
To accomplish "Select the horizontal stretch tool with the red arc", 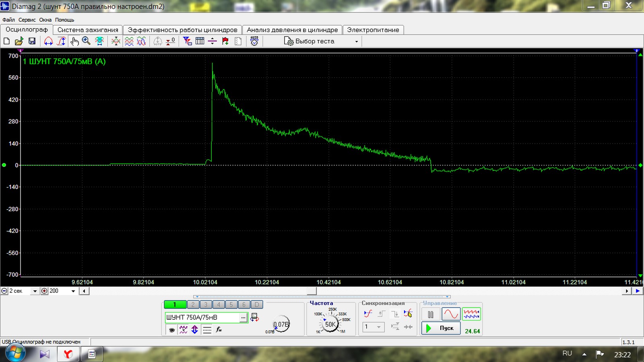I will (x=48, y=41).
